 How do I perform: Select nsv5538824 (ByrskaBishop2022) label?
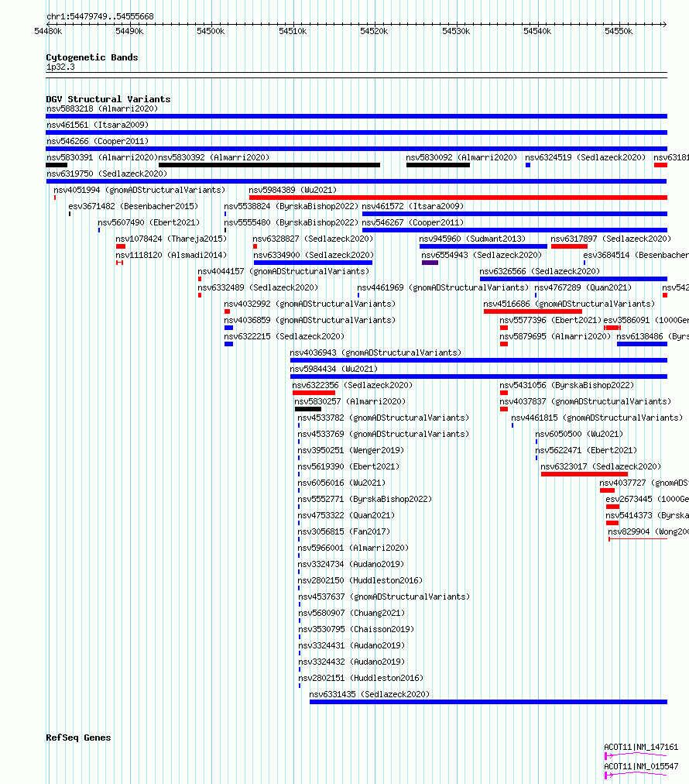point(291,206)
